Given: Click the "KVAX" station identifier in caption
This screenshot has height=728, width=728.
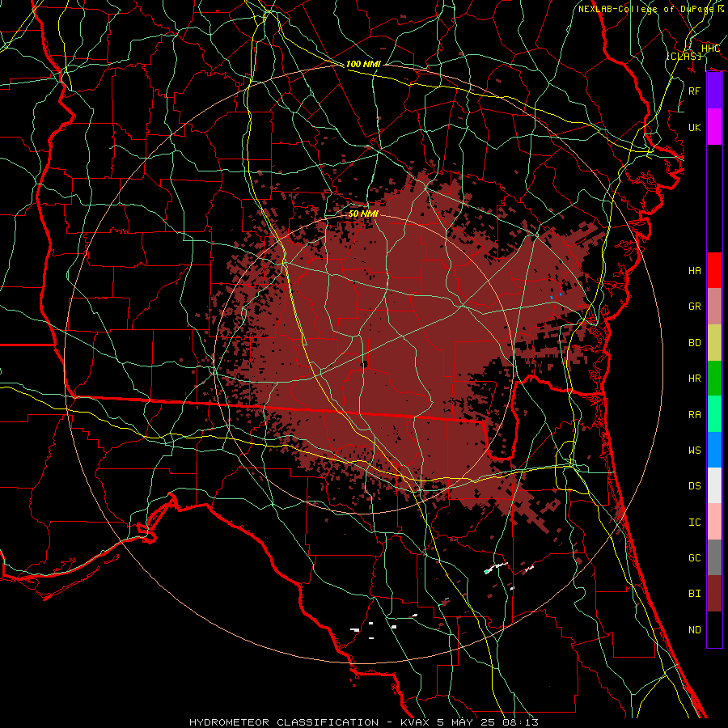Looking at the screenshot, I should click(x=416, y=722).
